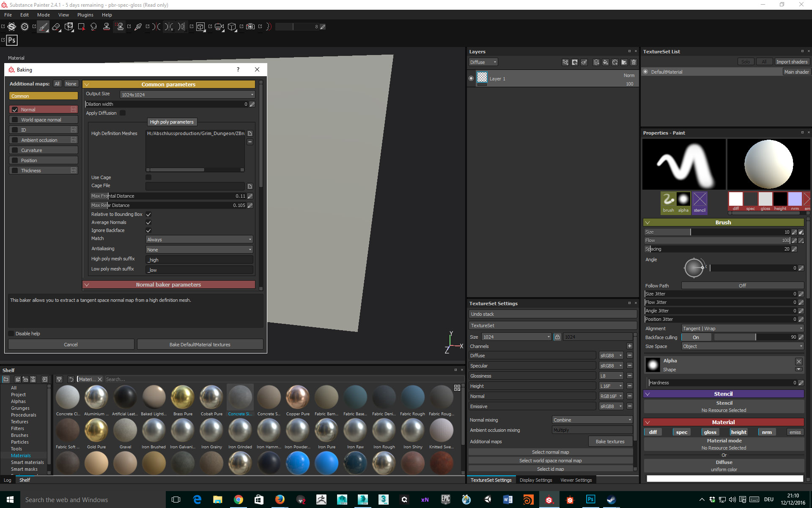812x508 pixels.
Task: Remove the Alpha resource from brush
Action: [798, 361]
